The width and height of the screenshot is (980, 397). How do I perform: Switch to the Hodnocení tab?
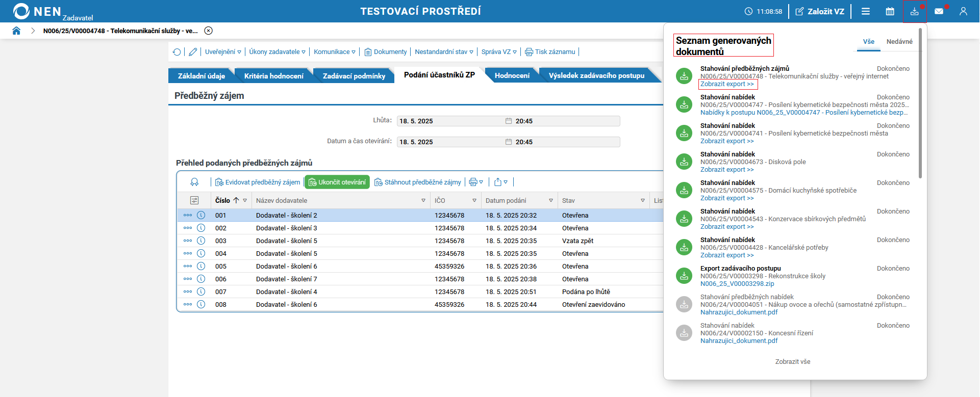[x=512, y=75]
